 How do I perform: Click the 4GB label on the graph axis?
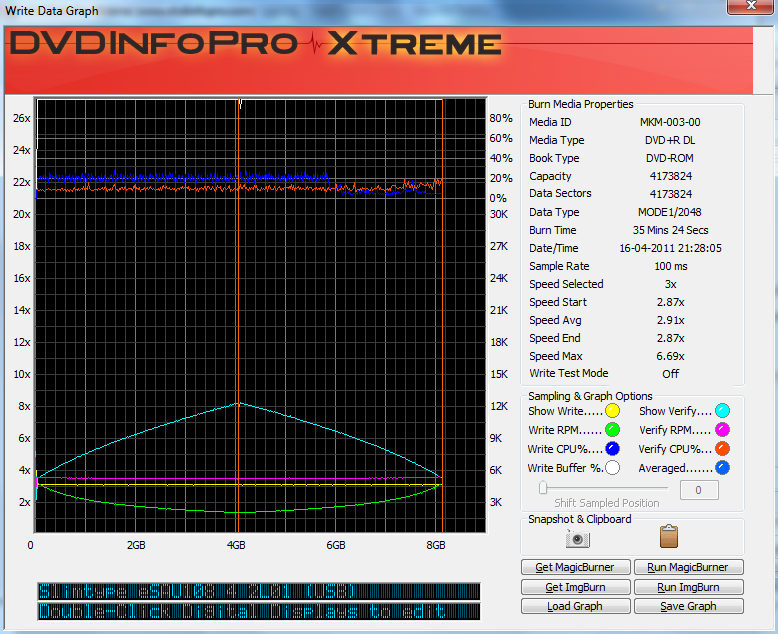236,545
